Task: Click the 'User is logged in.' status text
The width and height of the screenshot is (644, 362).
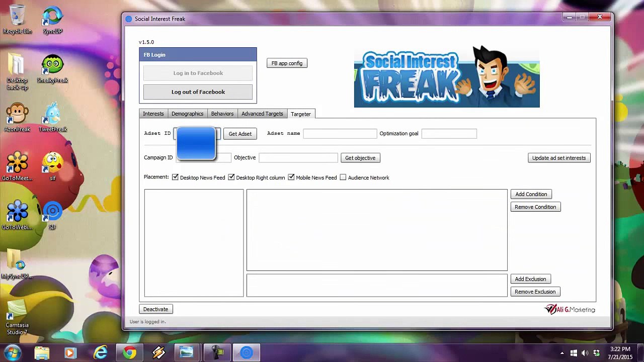Action: (147, 322)
